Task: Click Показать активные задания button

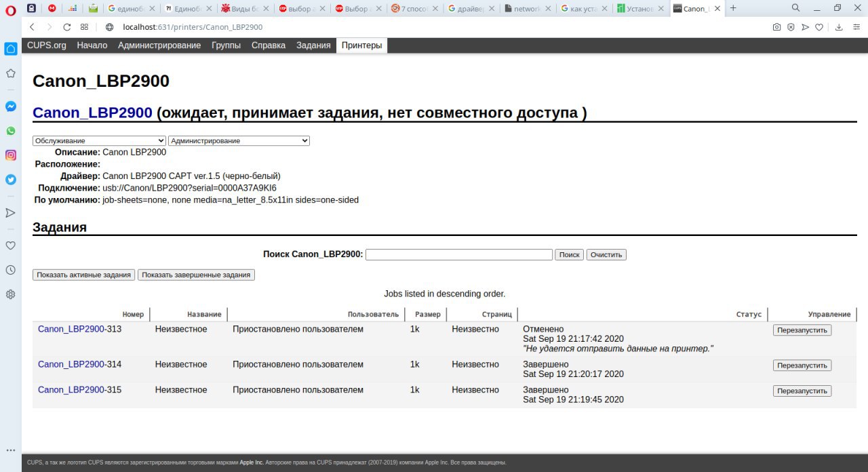Action: pyautogui.click(x=84, y=275)
